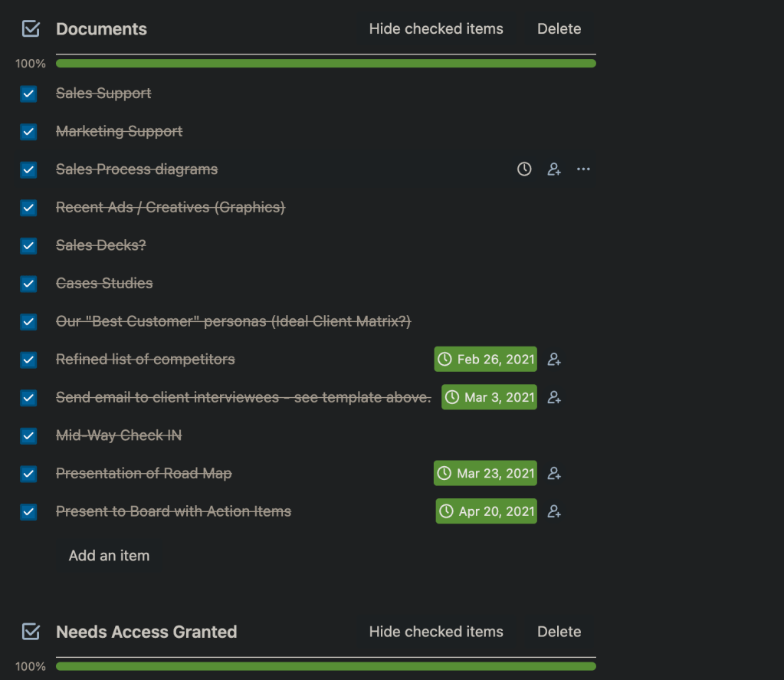784x680 pixels.
Task: Toggle the Cases Studies checkbox
Action: pos(28,284)
